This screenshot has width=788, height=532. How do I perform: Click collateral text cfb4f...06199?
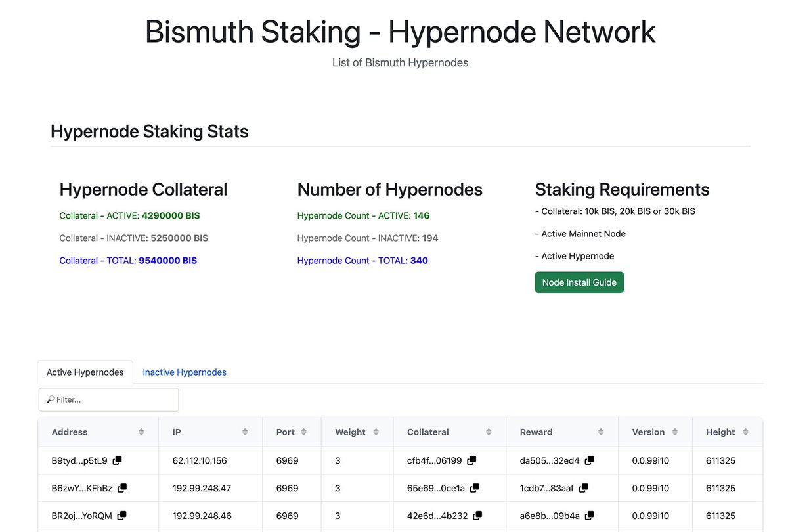[x=434, y=461]
